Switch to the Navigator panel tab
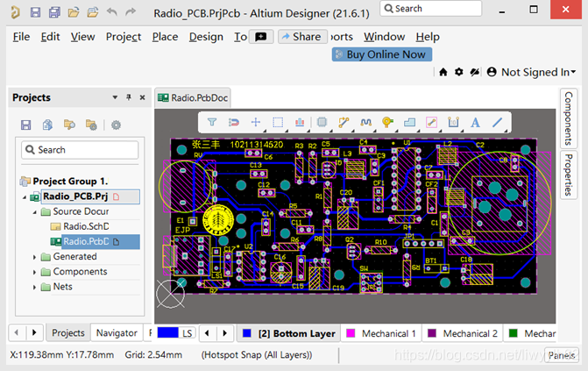This screenshot has width=588, height=371. click(116, 333)
